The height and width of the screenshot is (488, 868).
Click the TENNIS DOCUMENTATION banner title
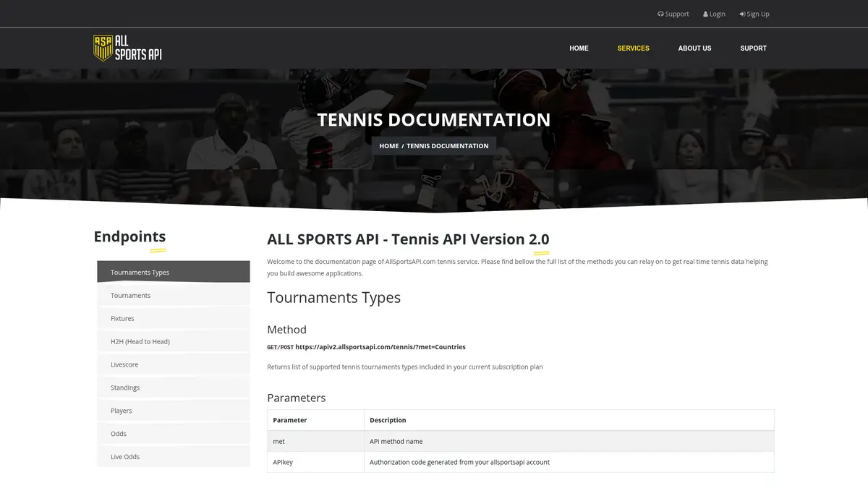[x=434, y=119]
